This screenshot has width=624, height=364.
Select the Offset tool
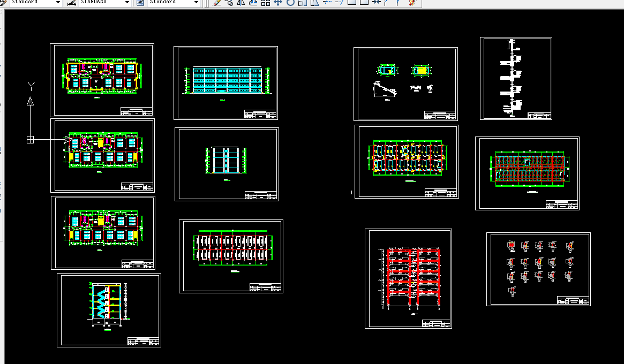pyautogui.click(x=253, y=2)
